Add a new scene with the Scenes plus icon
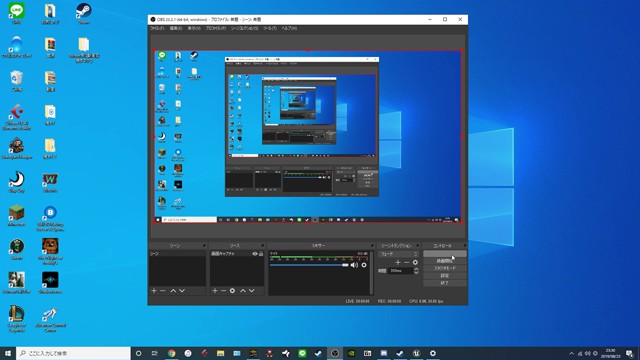 click(x=154, y=291)
